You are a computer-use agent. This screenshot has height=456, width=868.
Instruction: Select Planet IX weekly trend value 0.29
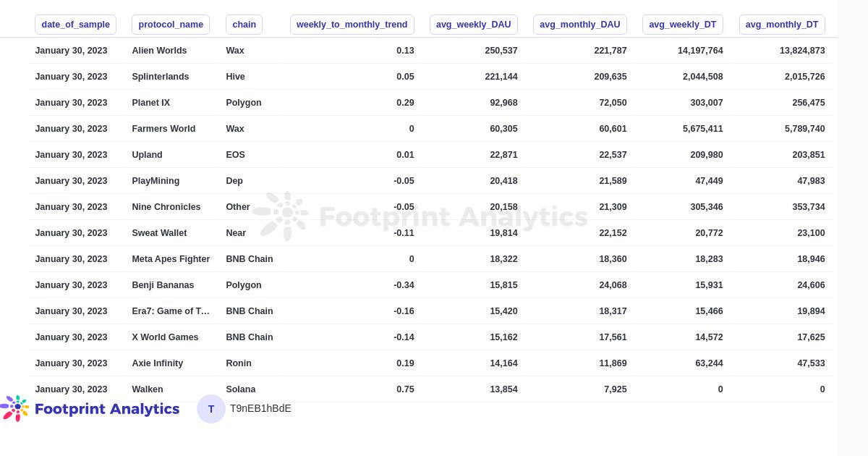click(405, 103)
